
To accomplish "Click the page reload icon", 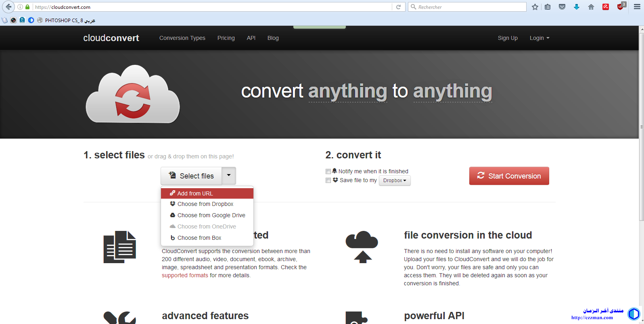I will [398, 7].
